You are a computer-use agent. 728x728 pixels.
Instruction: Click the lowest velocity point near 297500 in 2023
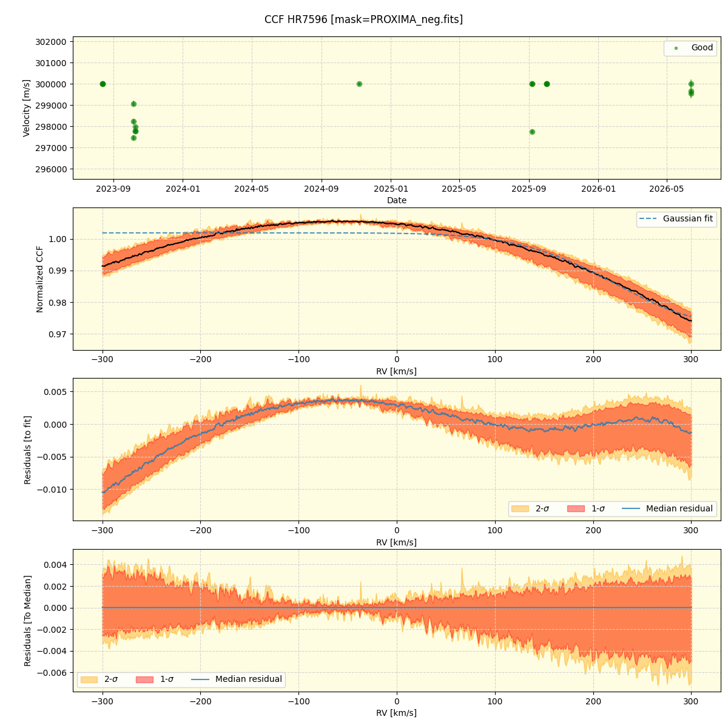pos(133,138)
